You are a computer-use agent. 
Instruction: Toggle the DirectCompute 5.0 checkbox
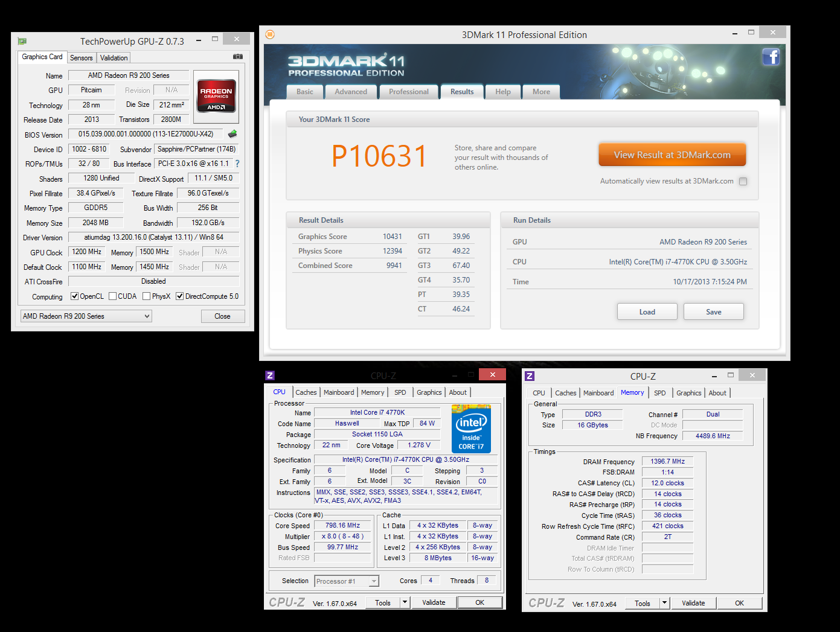(x=179, y=296)
